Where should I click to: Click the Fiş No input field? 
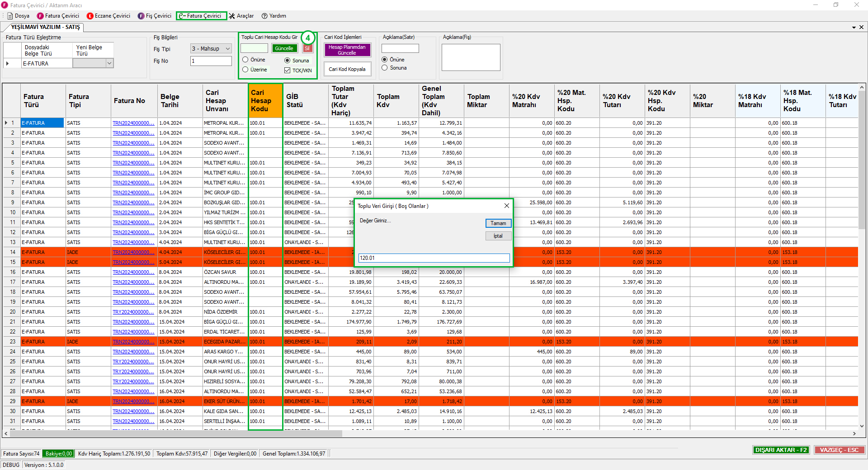click(x=211, y=61)
